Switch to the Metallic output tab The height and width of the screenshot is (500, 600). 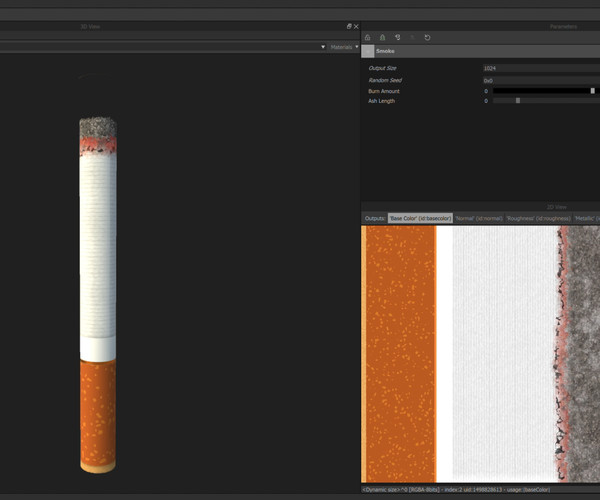pos(587,218)
